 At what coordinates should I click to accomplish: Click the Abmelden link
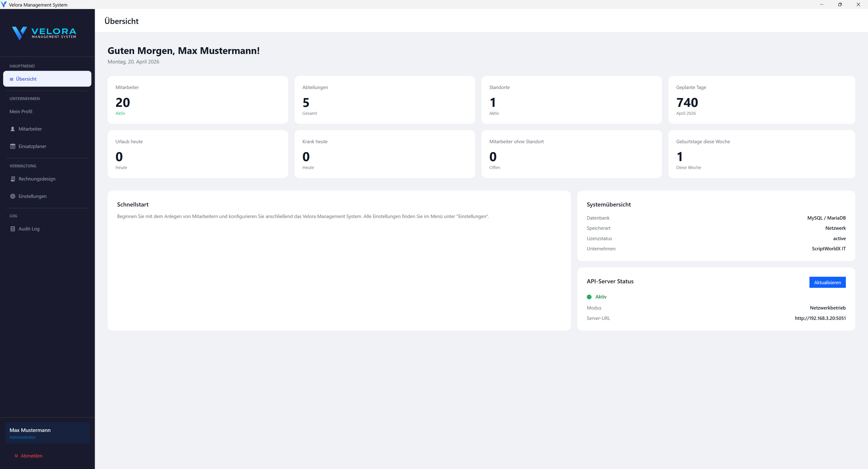coord(31,456)
